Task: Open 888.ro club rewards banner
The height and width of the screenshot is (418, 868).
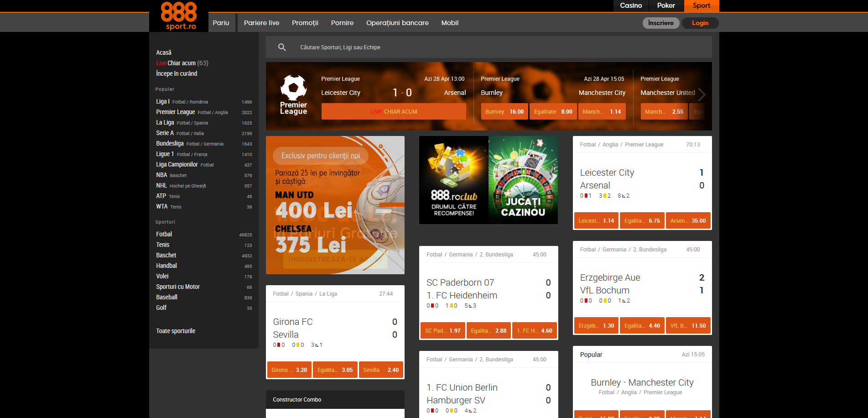Action: point(454,180)
